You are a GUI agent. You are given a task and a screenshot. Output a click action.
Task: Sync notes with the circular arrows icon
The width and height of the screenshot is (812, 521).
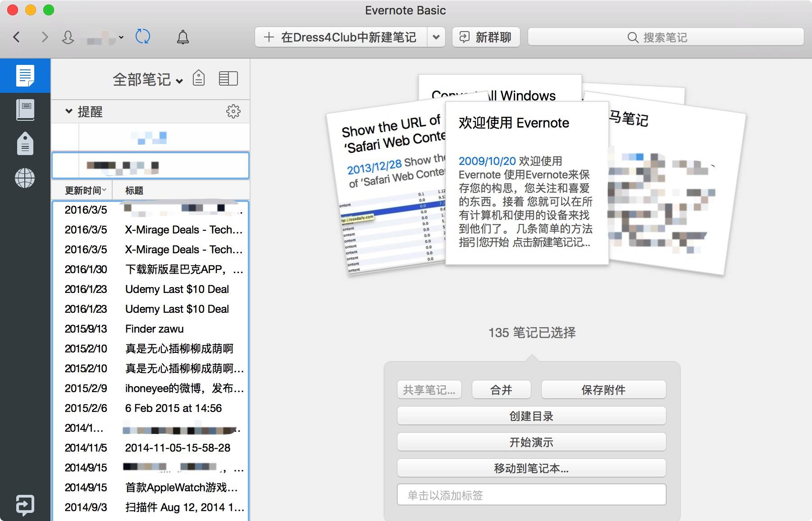pos(143,37)
